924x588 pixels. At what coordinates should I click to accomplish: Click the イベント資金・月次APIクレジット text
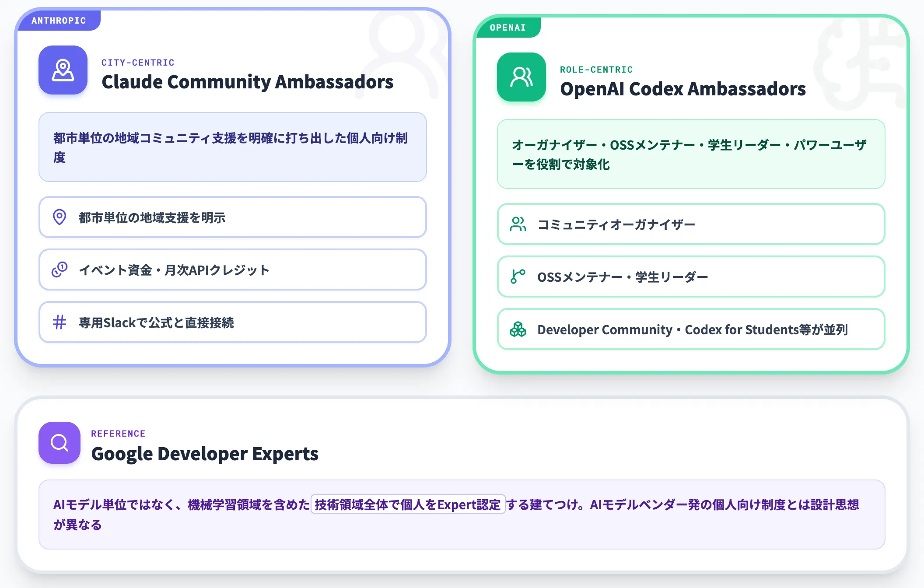tap(174, 270)
